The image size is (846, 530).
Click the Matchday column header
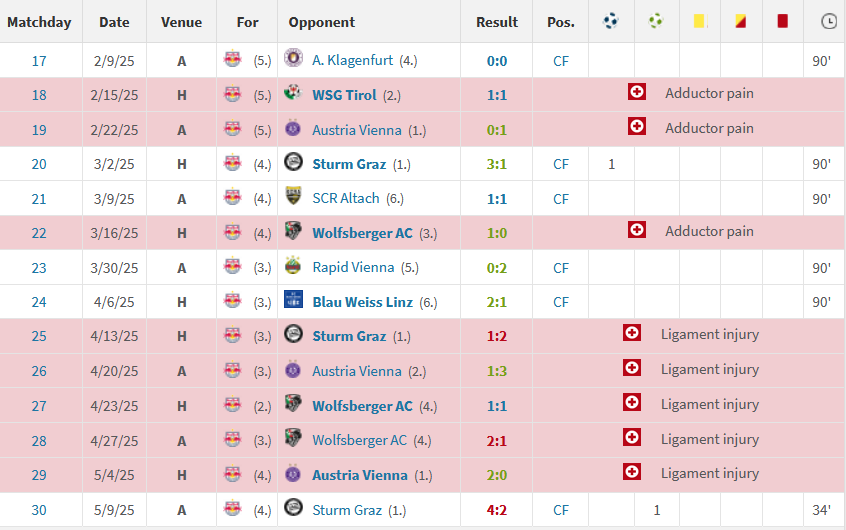point(39,22)
